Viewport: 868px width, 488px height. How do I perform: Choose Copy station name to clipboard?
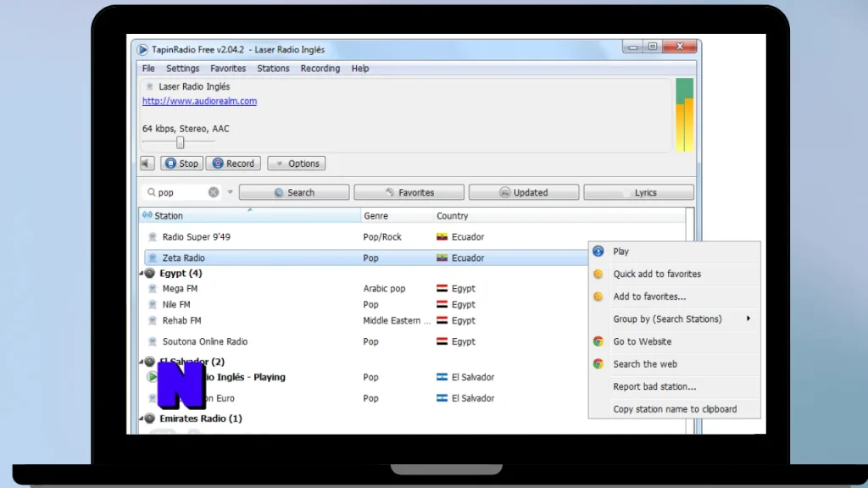coord(674,409)
